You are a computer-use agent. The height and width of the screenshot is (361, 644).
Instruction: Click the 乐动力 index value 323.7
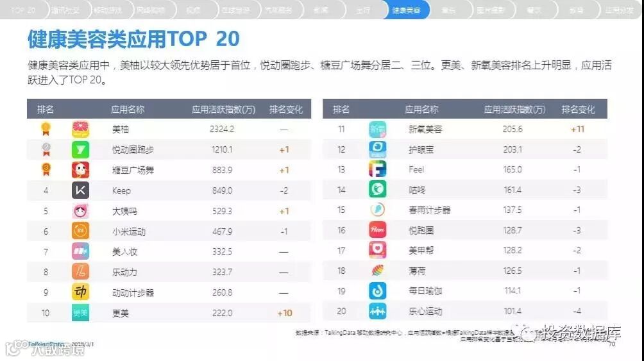[222, 272]
